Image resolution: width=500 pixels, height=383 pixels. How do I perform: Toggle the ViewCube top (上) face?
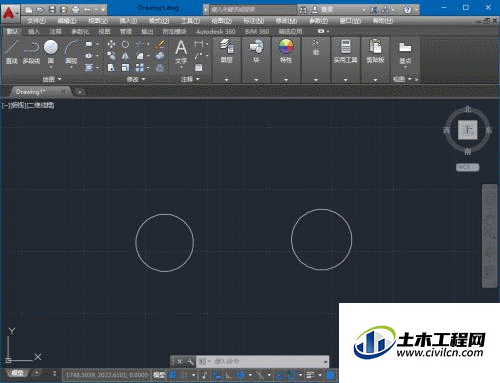point(468,130)
